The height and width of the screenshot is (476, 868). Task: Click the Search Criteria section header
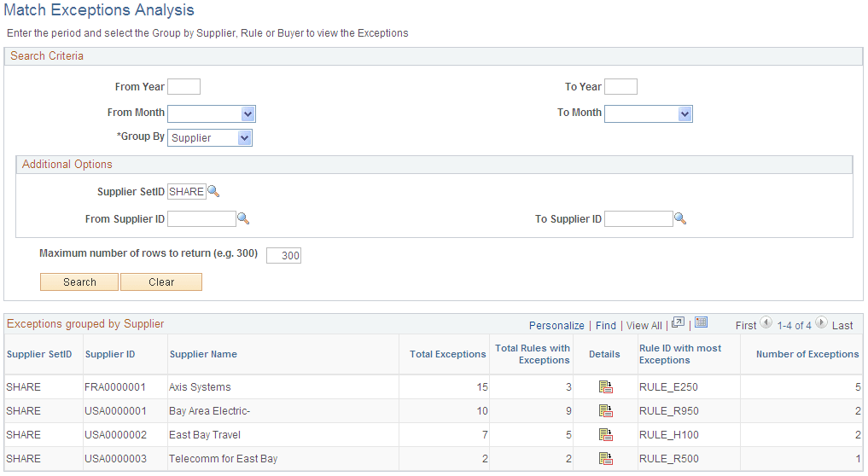47,56
